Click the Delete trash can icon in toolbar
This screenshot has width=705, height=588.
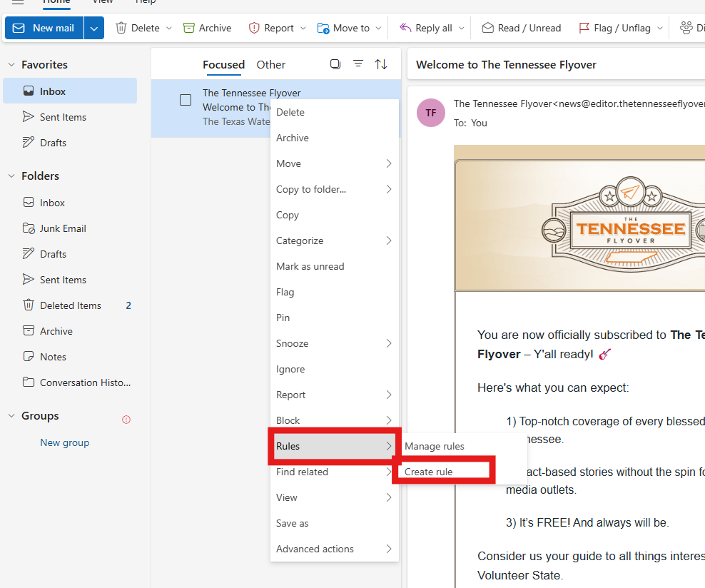[121, 28]
